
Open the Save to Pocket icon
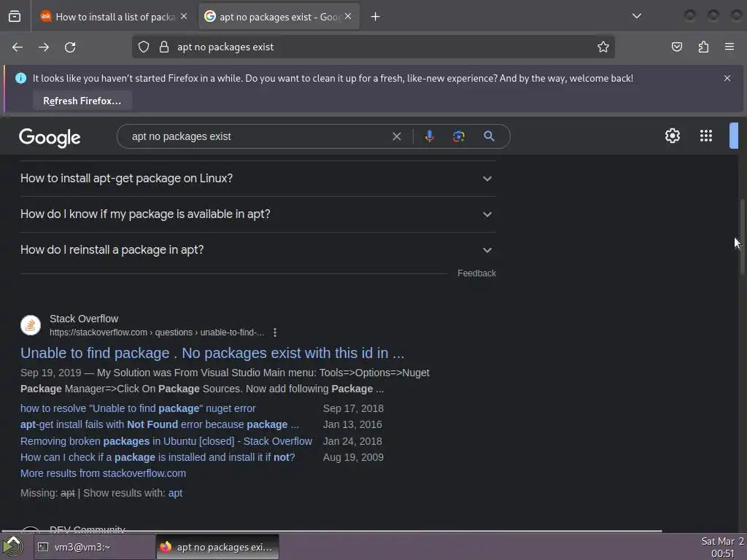(x=676, y=47)
